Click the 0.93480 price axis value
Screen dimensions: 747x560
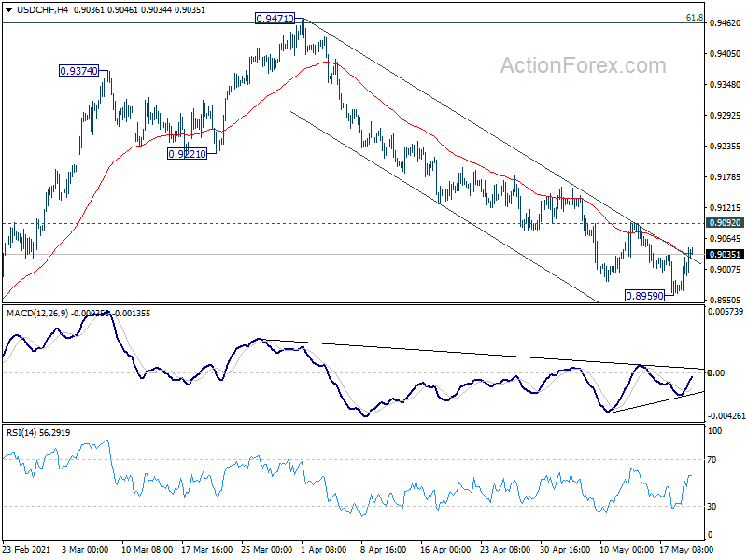(726, 84)
